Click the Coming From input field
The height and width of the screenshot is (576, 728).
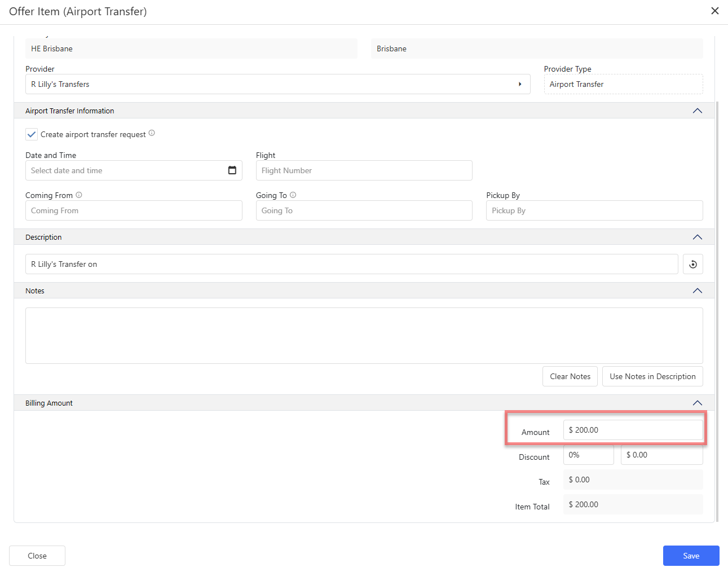click(134, 210)
